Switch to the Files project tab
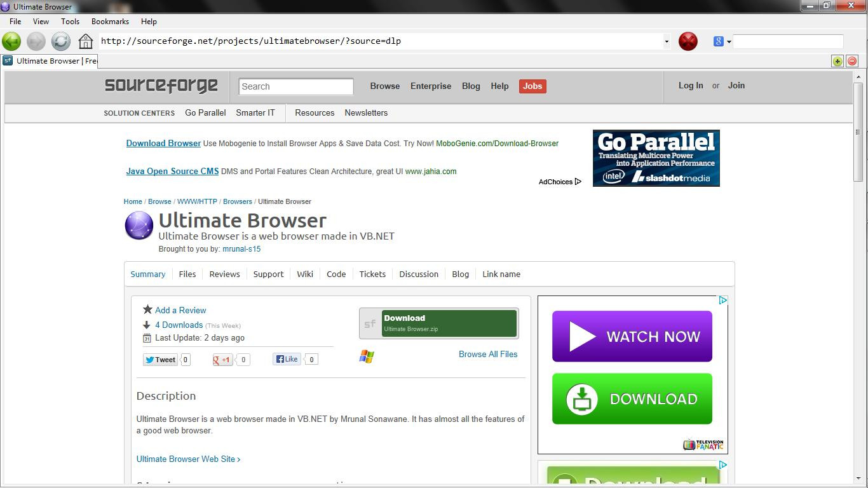The width and height of the screenshot is (868, 488). pos(187,274)
